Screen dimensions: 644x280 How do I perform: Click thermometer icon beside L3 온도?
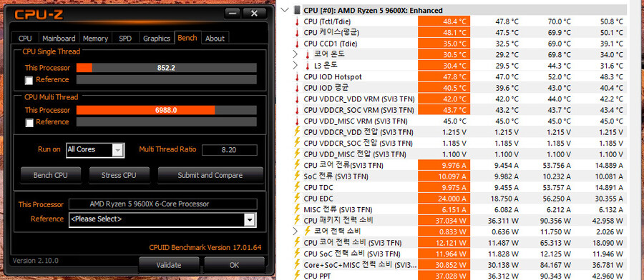pos(308,66)
